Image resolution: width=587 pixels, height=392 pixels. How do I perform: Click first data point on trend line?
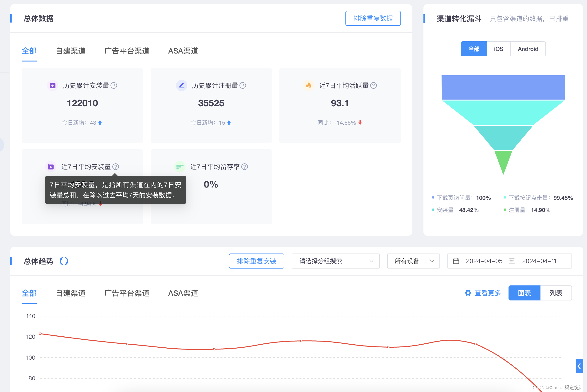coord(40,334)
